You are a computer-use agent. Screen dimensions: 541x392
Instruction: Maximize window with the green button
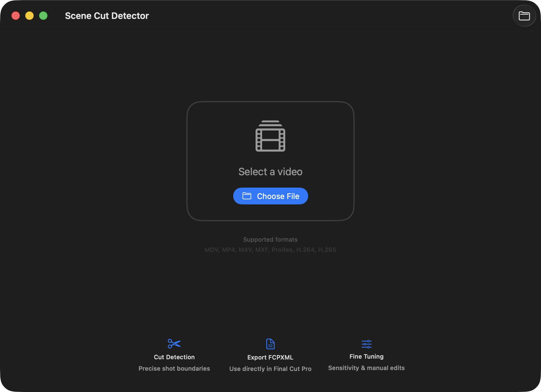coord(43,16)
